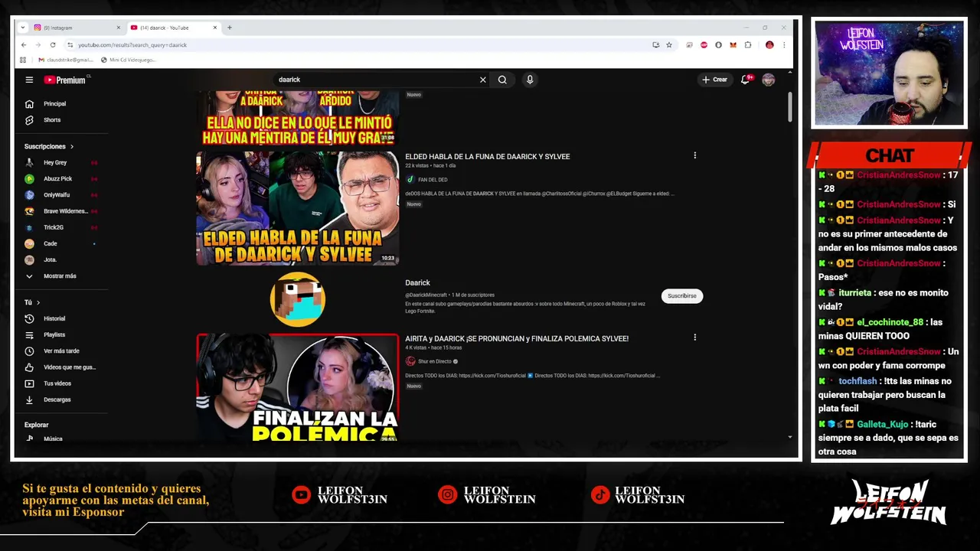Screen dimensions: 980x551
Task: Click the browser address bar URL
Action: click(132, 45)
